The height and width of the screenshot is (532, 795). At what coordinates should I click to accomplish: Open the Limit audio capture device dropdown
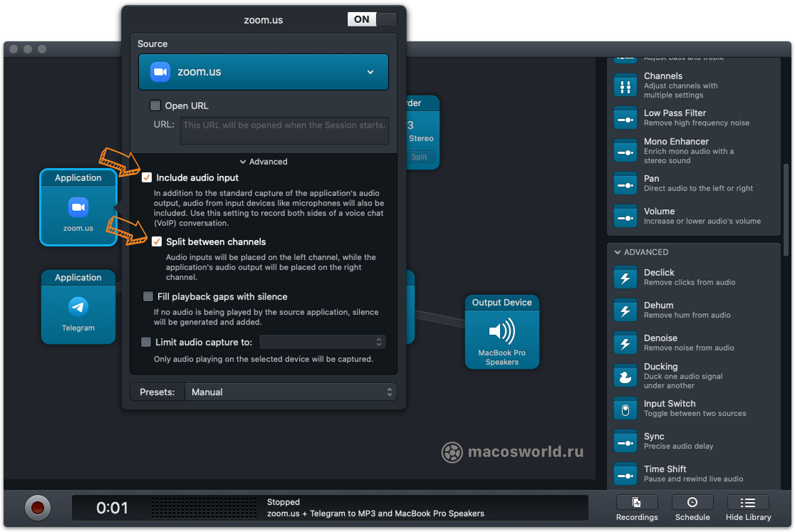click(322, 342)
